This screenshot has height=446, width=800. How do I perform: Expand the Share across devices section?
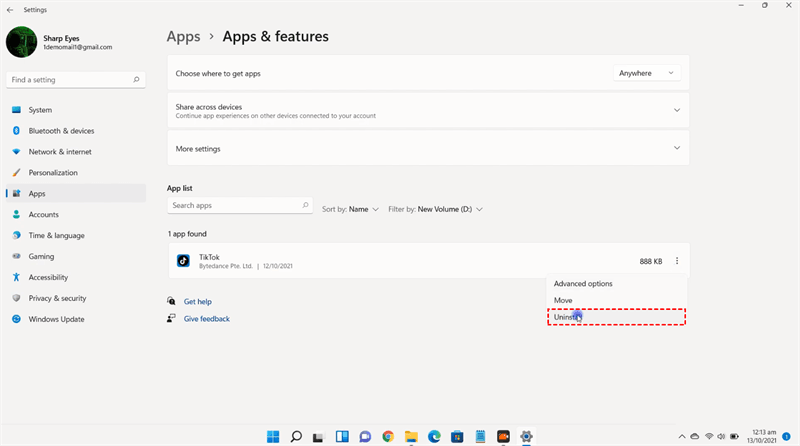(676, 110)
